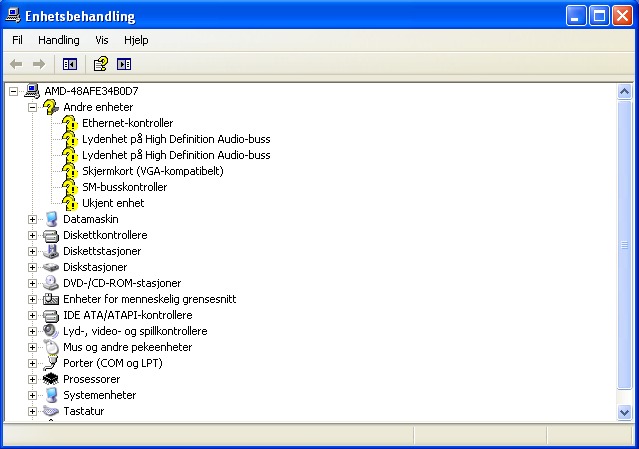Click the Enhetsbehandling title bar icon

coord(13,15)
